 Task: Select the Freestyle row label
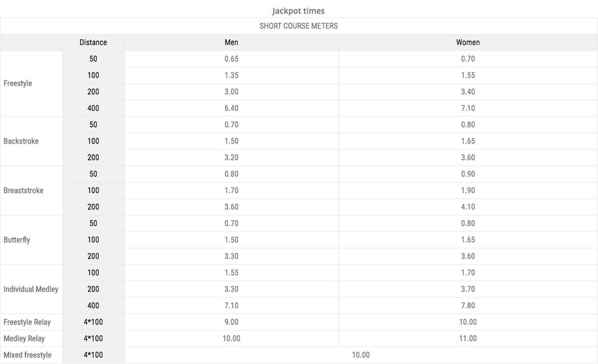18,84
